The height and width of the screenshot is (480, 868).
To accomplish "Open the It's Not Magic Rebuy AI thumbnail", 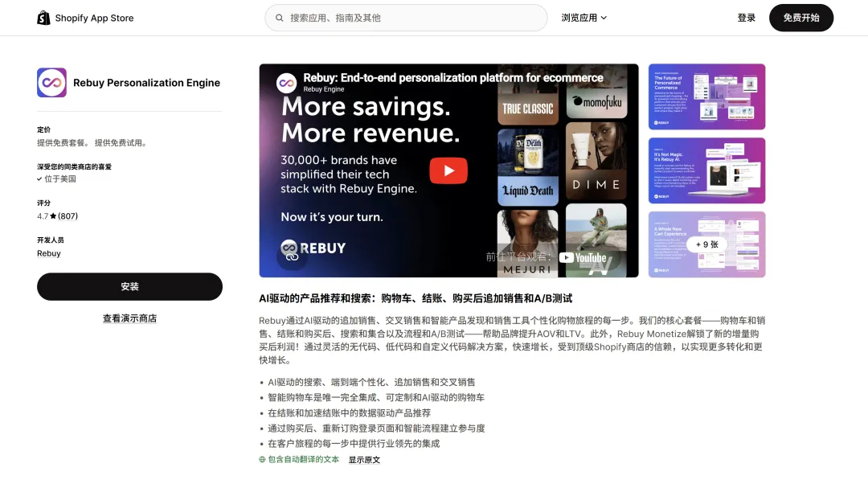I will tap(707, 170).
